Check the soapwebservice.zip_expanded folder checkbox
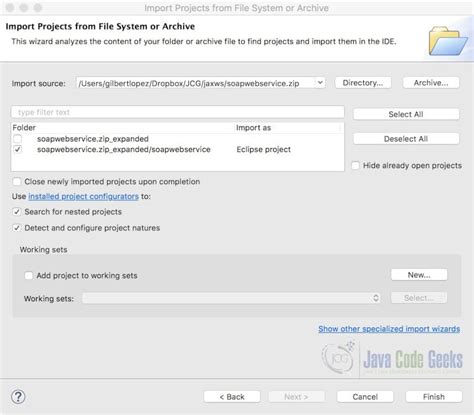Screen dimensions: 474x415 coord(18,139)
